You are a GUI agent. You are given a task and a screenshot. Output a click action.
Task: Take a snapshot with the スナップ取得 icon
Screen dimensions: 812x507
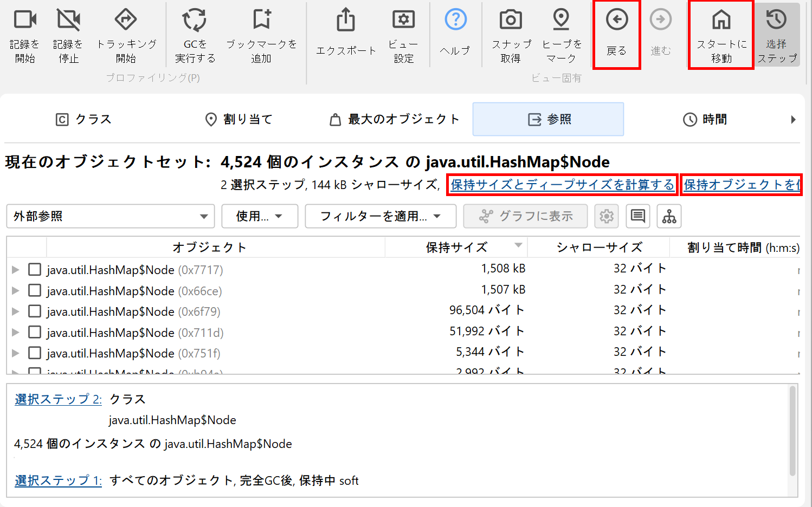click(511, 21)
